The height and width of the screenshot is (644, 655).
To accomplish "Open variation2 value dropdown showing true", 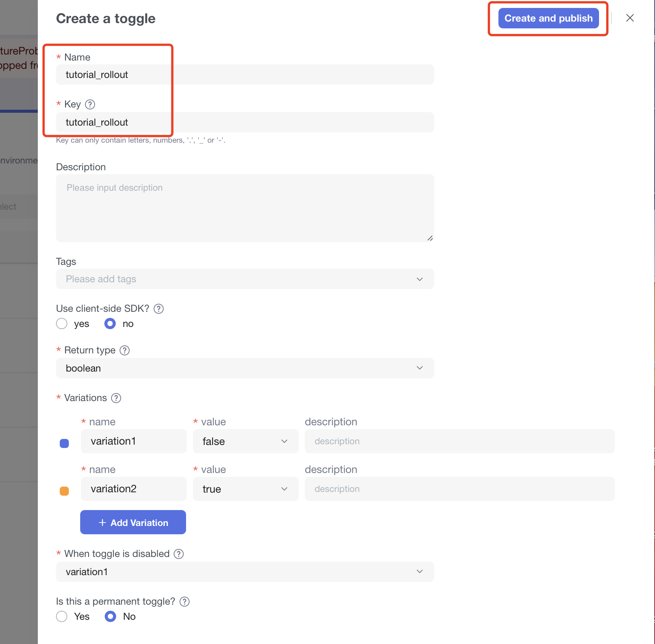I will 245,489.
